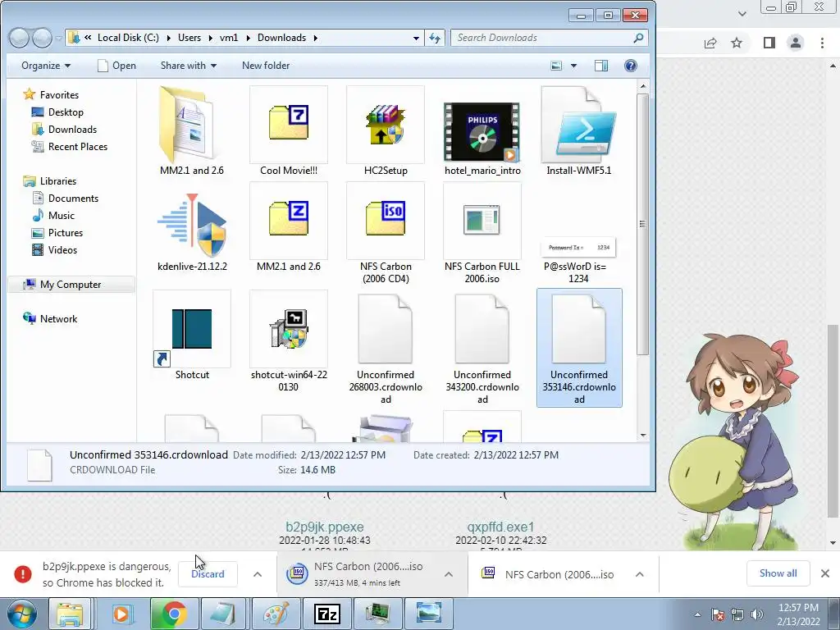
Task: Refresh the Downloads folder view
Action: point(435,38)
